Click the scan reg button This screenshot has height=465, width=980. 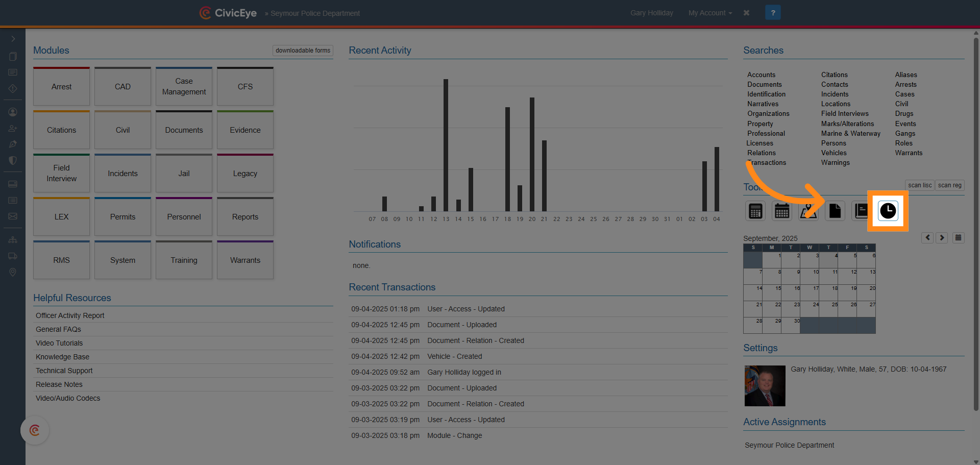pos(949,185)
